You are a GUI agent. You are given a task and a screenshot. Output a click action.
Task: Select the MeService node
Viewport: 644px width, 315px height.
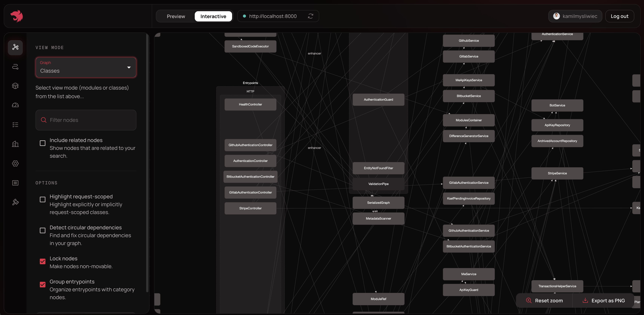click(x=469, y=274)
